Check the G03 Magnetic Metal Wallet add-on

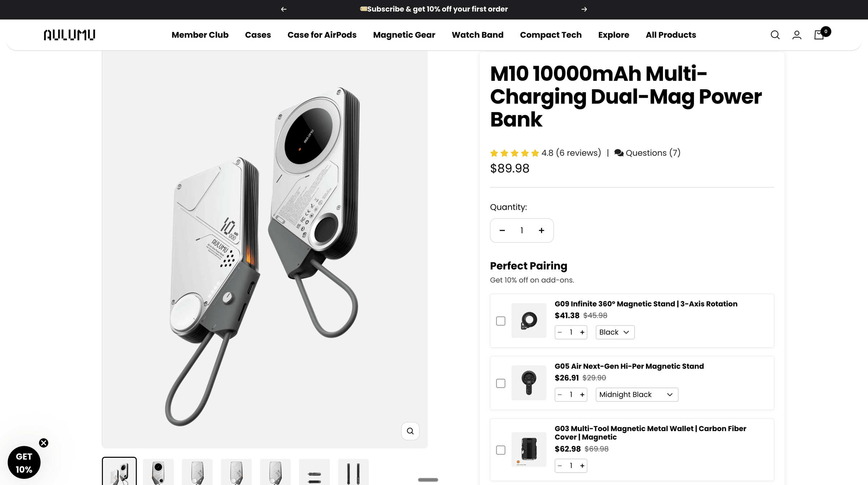tap(501, 450)
